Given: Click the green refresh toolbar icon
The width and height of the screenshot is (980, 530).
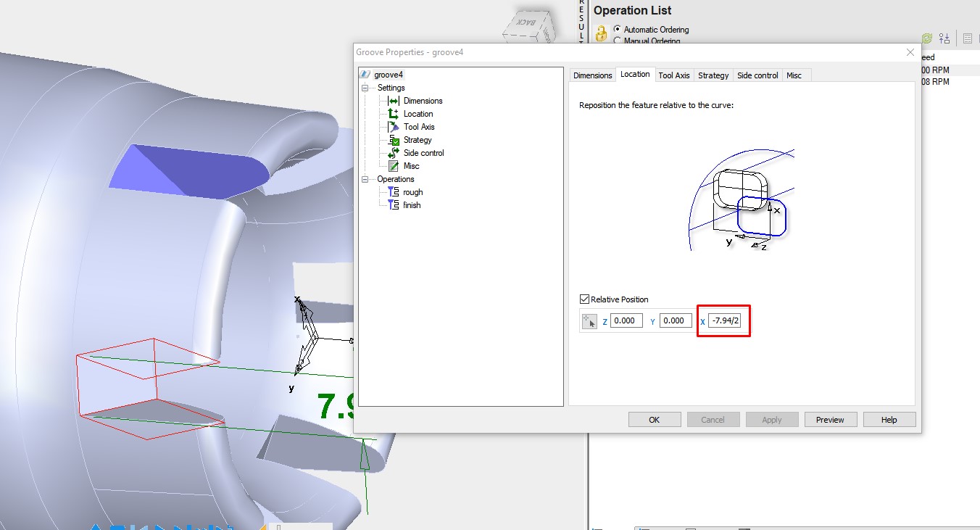Looking at the screenshot, I should coord(926,38).
